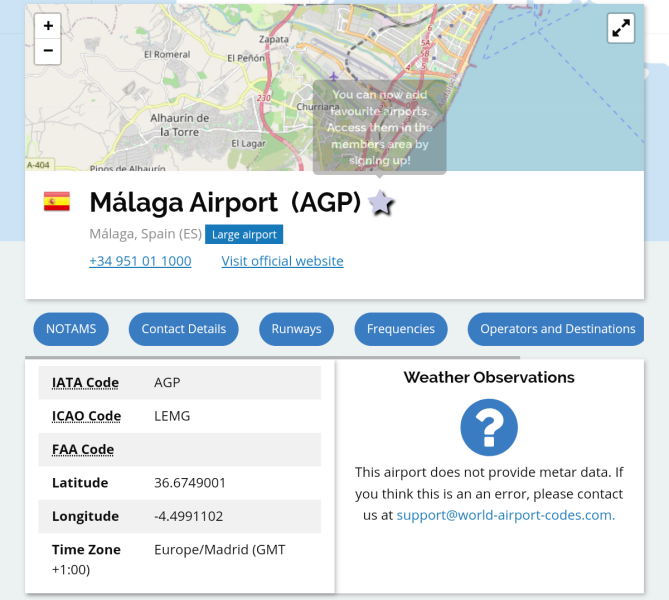Click the Málaga Airport (AGP) heading
The height and width of the screenshot is (600, 669).
tap(225, 202)
